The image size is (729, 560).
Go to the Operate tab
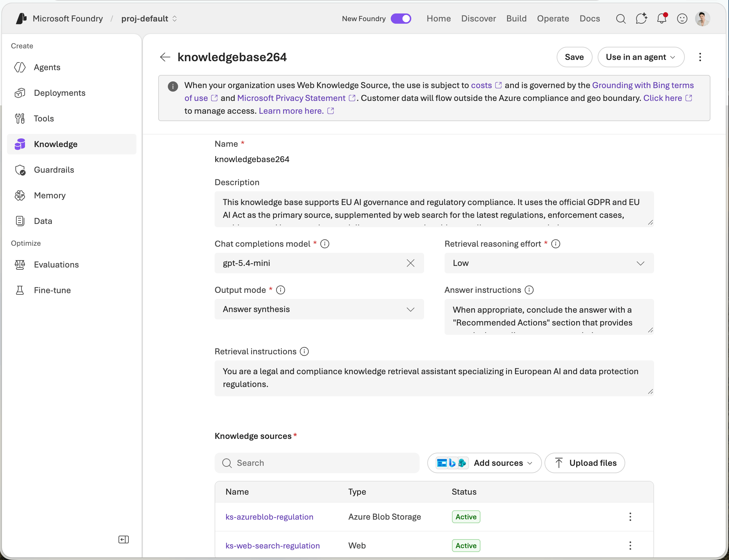tap(553, 19)
